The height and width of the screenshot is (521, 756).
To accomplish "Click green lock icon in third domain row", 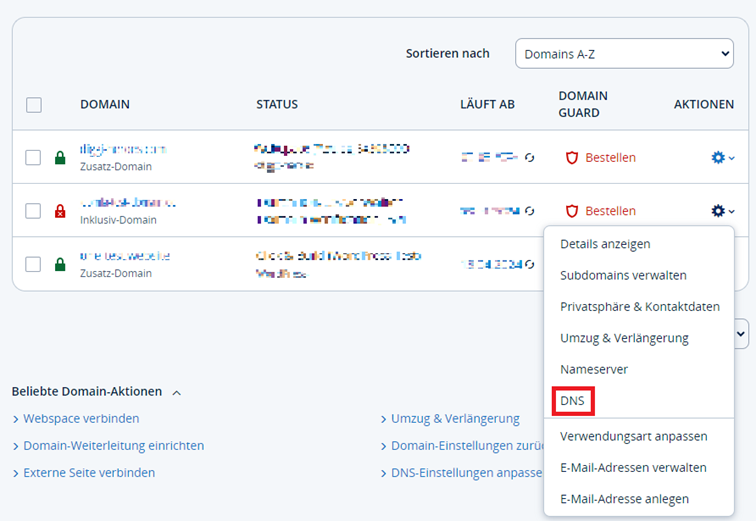I will pyautogui.click(x=60, y=264).
